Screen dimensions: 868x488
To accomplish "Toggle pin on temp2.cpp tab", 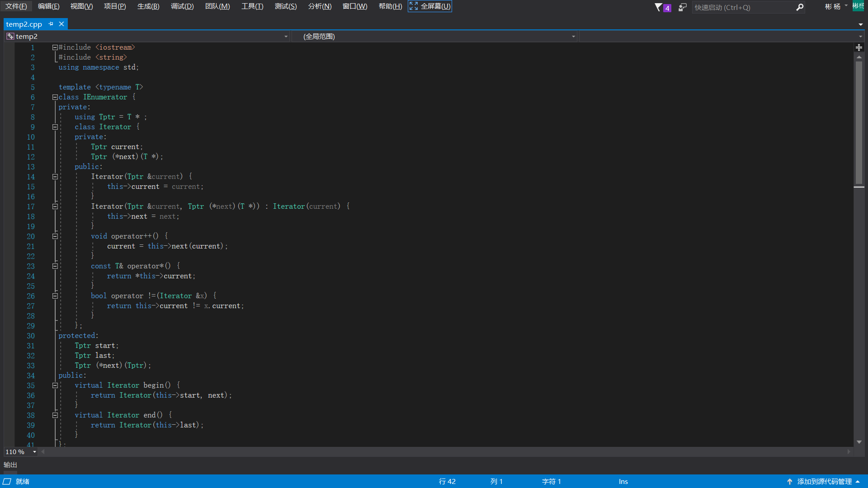I will click(51, 24).
